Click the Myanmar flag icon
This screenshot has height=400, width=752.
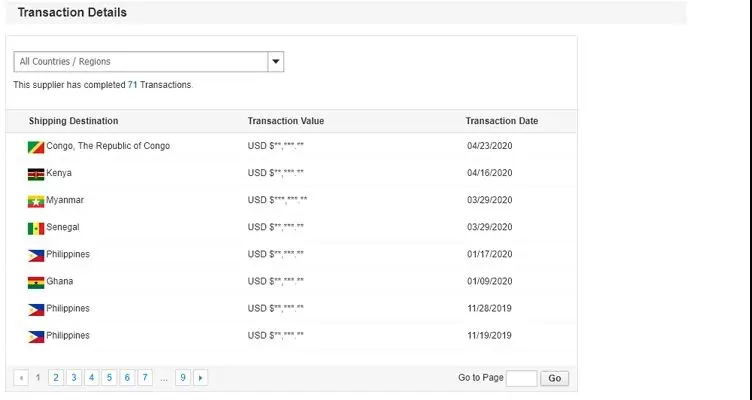(36, 201)
